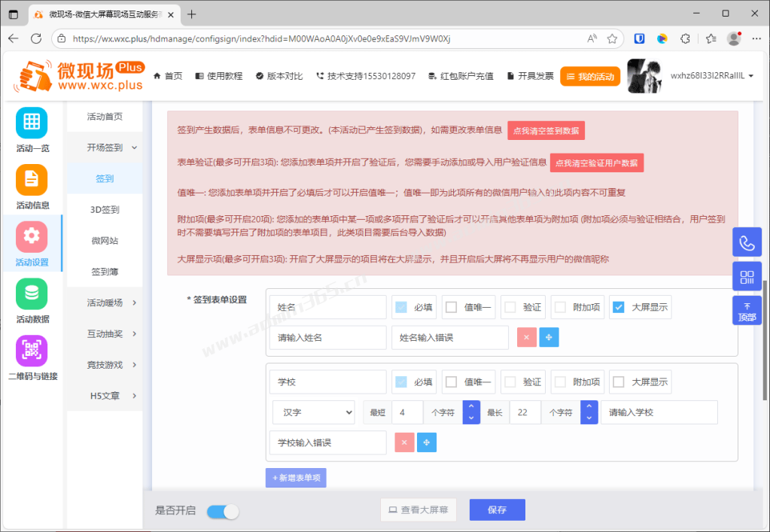770x532 pixels.
Task: Select the 活动信息 document icon
Action: click(x=31, y=180)
